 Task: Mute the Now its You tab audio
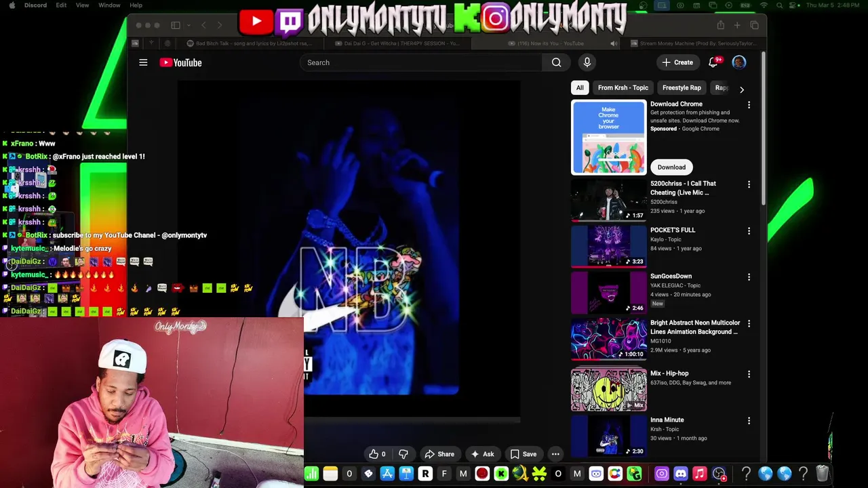point(614,43)
